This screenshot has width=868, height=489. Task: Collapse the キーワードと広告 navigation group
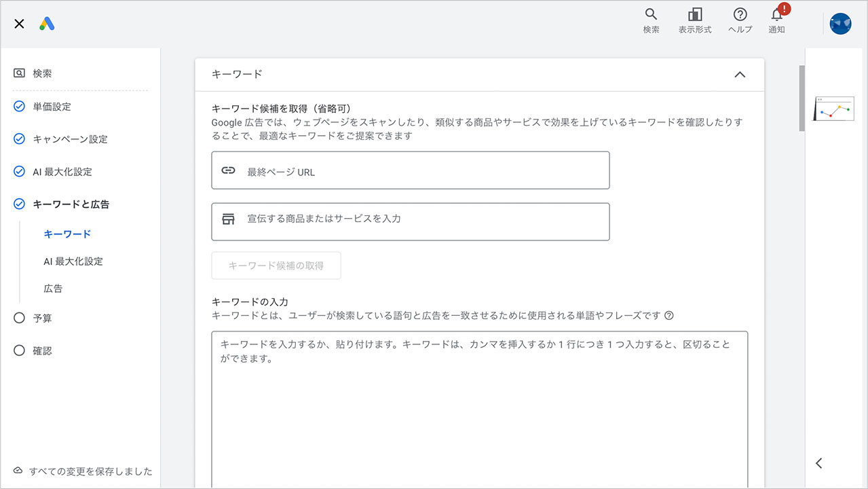pos(19,204)
